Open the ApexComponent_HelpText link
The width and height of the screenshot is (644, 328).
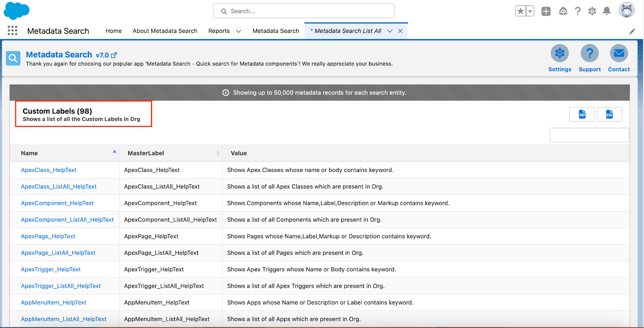point(57,203)
